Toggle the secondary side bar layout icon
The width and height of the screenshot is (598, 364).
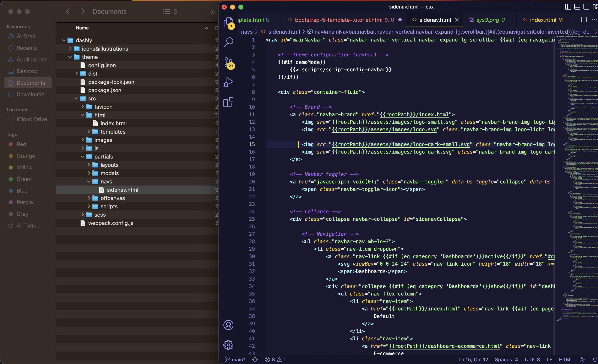586,7
